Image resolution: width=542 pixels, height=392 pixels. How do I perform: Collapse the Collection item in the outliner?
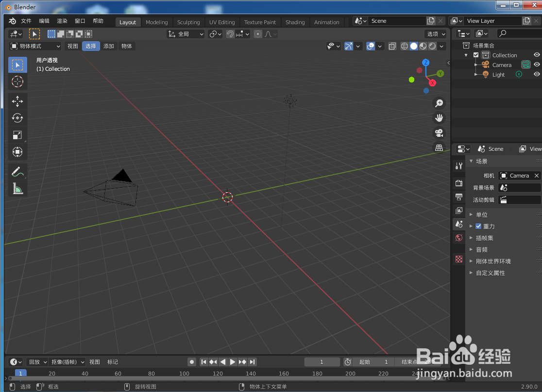(468, 55)
